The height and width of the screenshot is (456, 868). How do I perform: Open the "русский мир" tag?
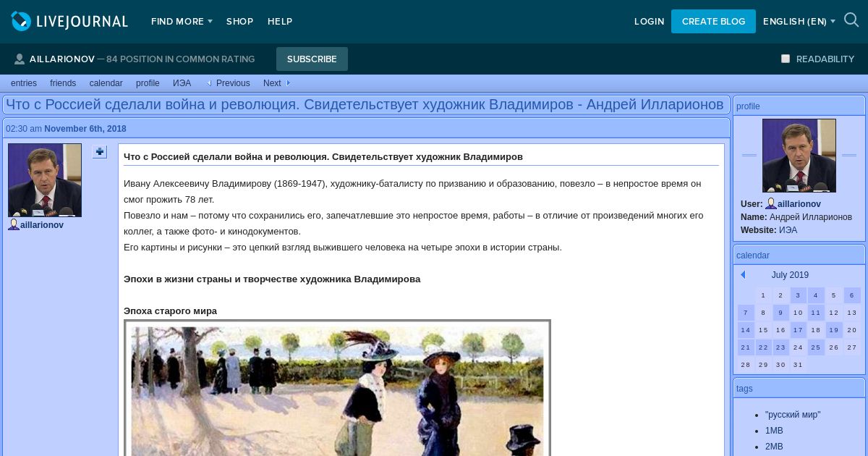(x=793, y=415)
